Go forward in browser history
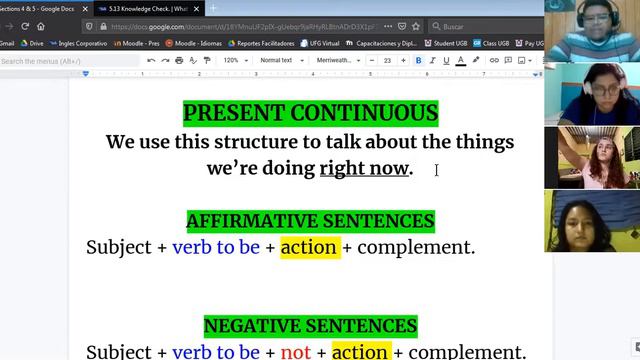This screenshot has width=640, height=360. click(9, 27)
